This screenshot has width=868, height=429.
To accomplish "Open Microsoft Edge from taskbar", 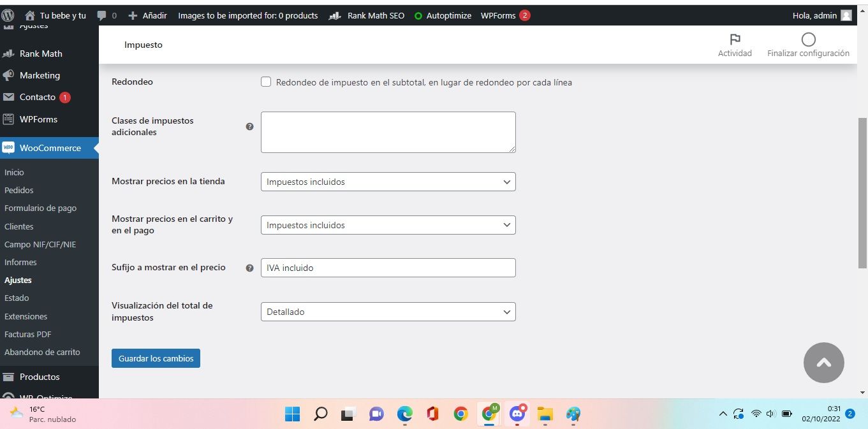I will point(404,414).
